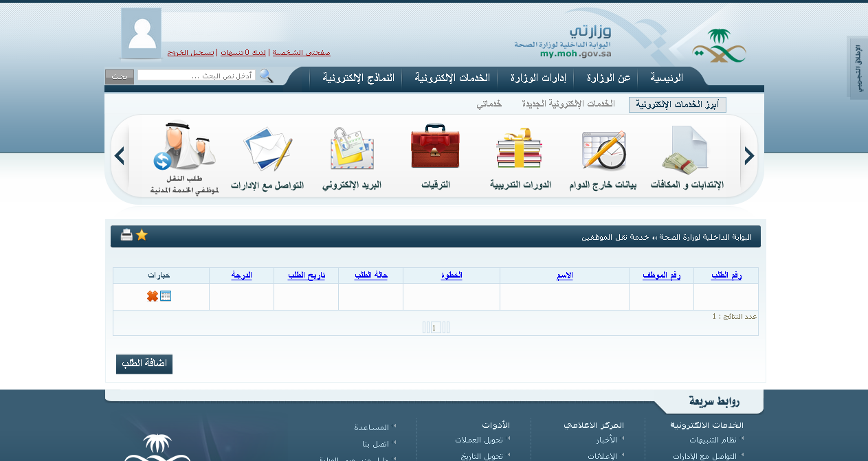Click the view details table icon
The image size is (868, 461).
(166, 296)
